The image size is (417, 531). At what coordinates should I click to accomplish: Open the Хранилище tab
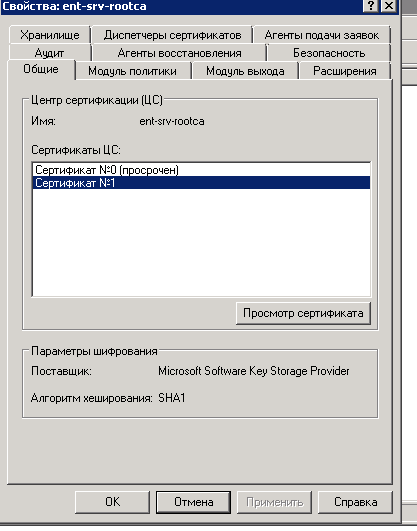50,35
